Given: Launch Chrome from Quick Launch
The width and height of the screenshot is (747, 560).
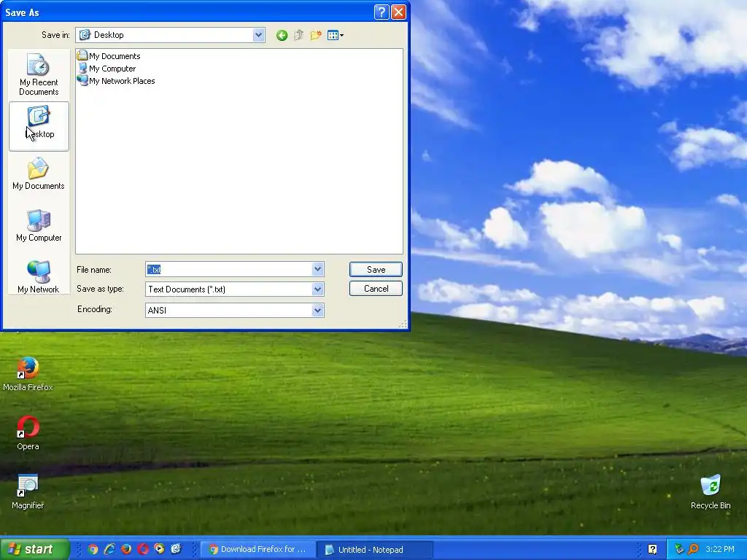Looking at the screenshot, I should tap(93, 549).
